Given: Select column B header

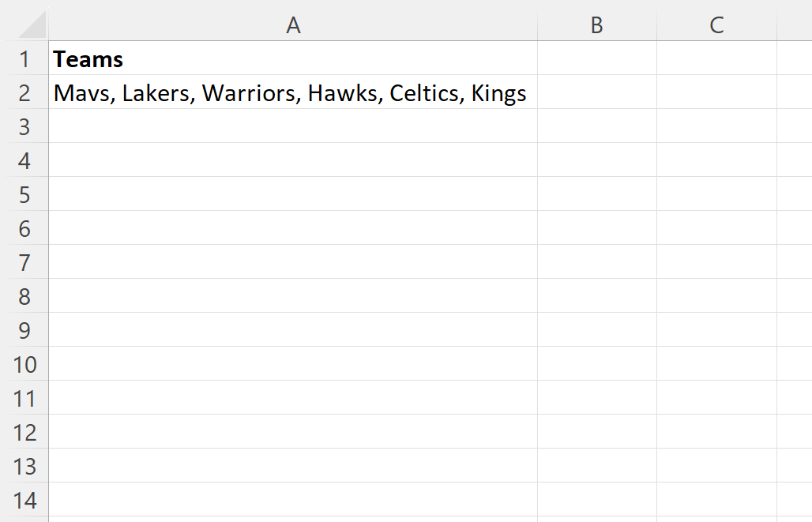Looking at the screenshot, I should click(596, 24).
